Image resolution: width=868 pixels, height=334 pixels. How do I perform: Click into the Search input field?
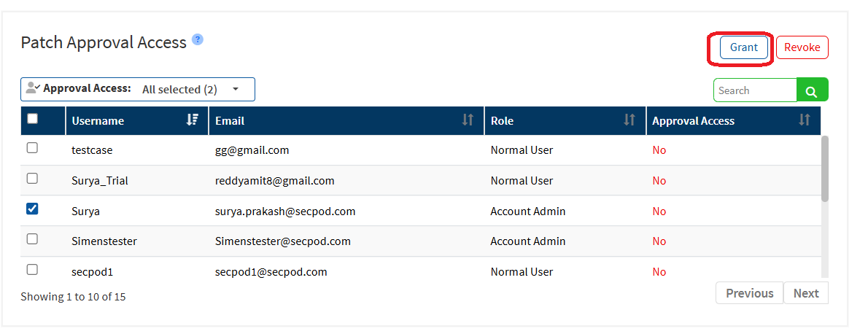[x=754, y=90]
